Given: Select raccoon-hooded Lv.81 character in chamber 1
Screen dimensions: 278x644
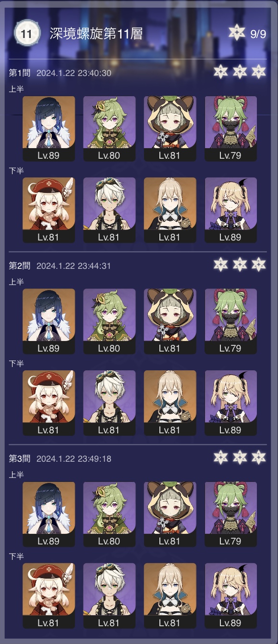Looking at the screenshot, I should point(170,128).
